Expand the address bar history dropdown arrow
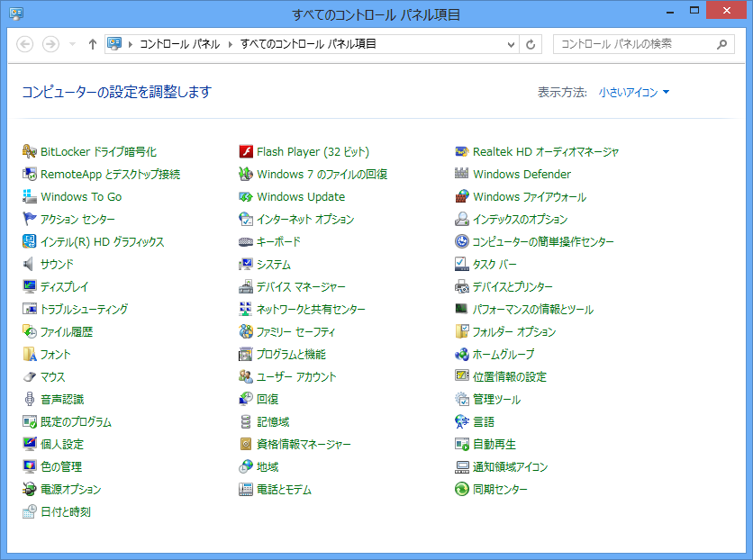The image size is (753, 560). tap(511, 44)
